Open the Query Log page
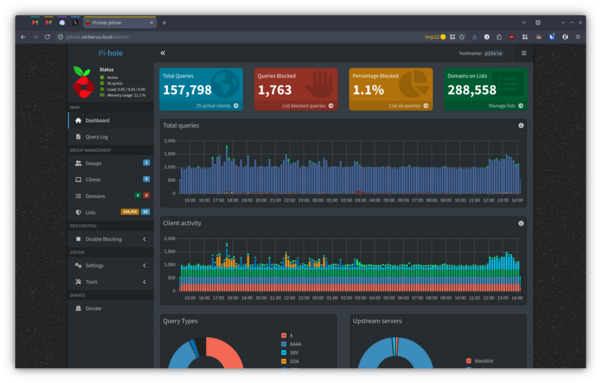Viewport: 601px width, 383px height. (111, 137)
